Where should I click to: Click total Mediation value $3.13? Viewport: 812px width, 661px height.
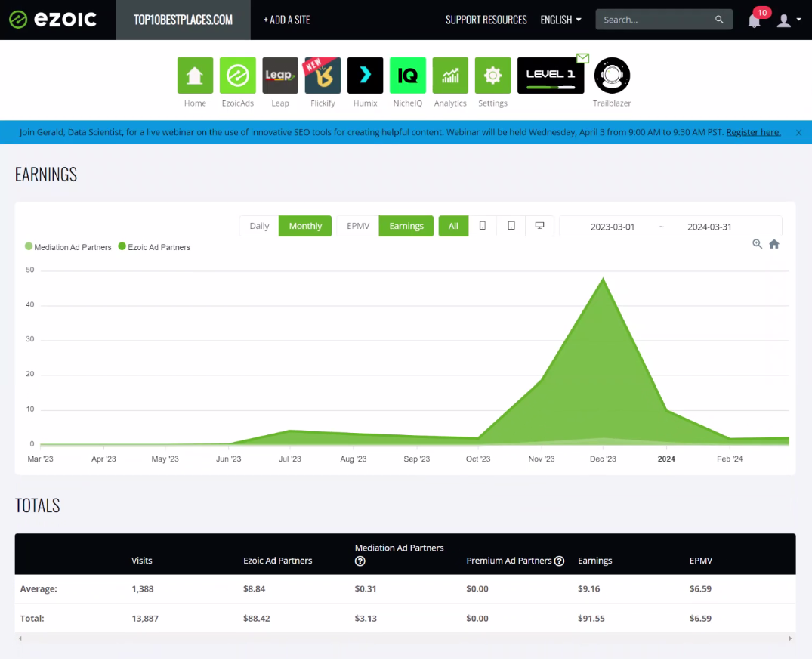[366, 619]
